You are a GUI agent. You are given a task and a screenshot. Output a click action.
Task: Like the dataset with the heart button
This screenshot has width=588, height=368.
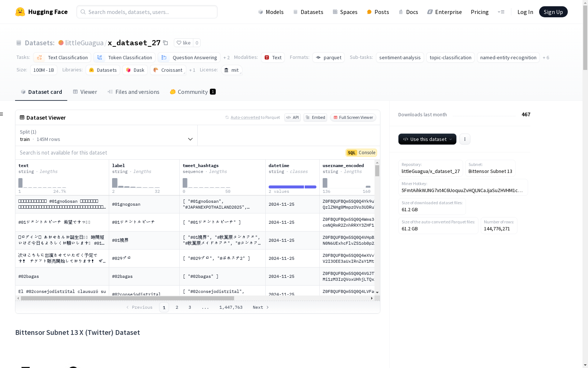tap(183, 43)
